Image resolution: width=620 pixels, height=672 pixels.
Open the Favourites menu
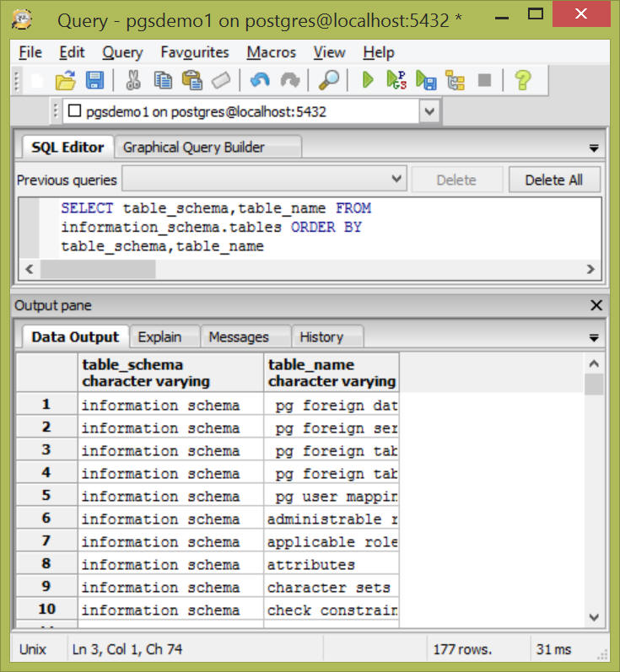tap(195, 52)
